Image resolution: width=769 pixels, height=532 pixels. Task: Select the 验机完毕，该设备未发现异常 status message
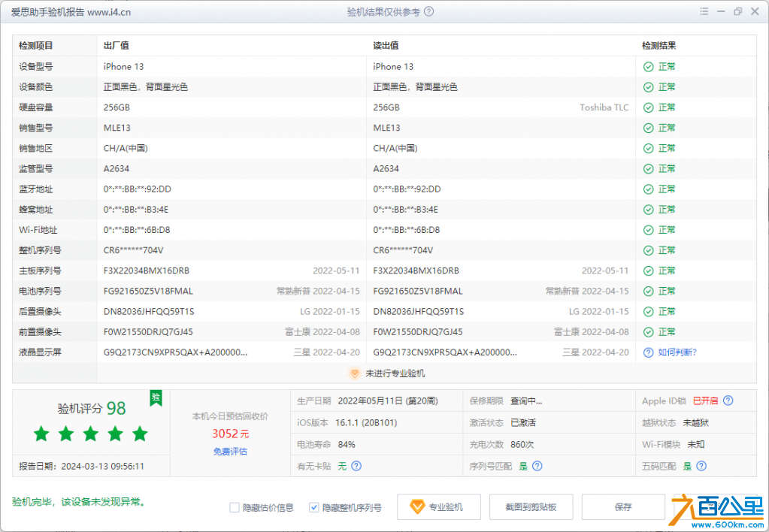(78, 502)
